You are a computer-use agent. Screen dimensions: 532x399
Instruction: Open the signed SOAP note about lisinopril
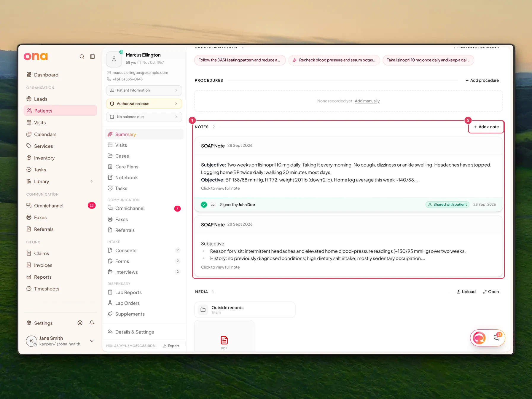(348, 174)
